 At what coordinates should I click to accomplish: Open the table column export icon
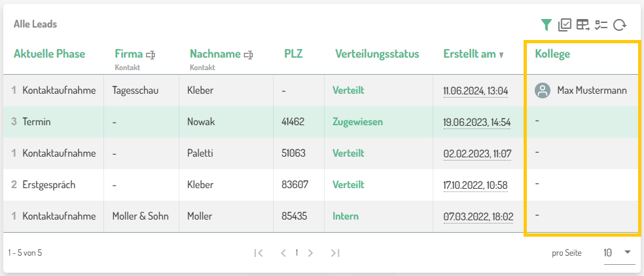pyautogui.click(x=583, y=25)
